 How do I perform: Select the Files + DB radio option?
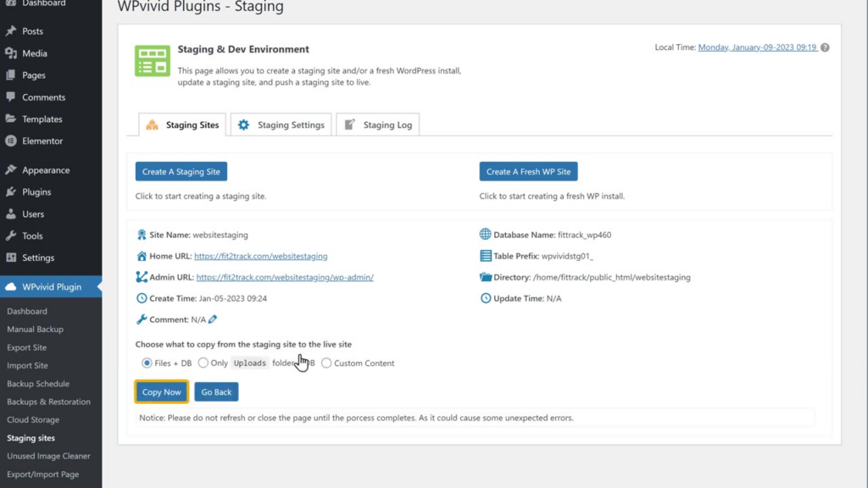pos(147,363)
